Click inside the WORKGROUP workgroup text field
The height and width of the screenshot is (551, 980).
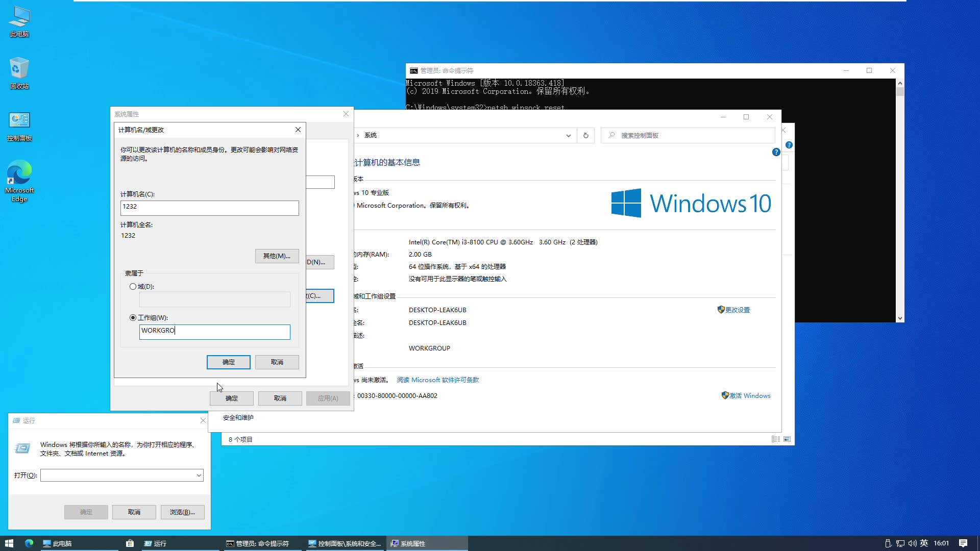pos(214,332)
